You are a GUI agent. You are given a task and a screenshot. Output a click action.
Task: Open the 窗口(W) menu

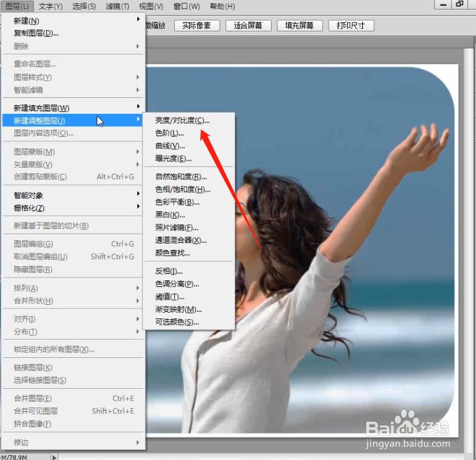pyautogui.click(x=187, y=6)
